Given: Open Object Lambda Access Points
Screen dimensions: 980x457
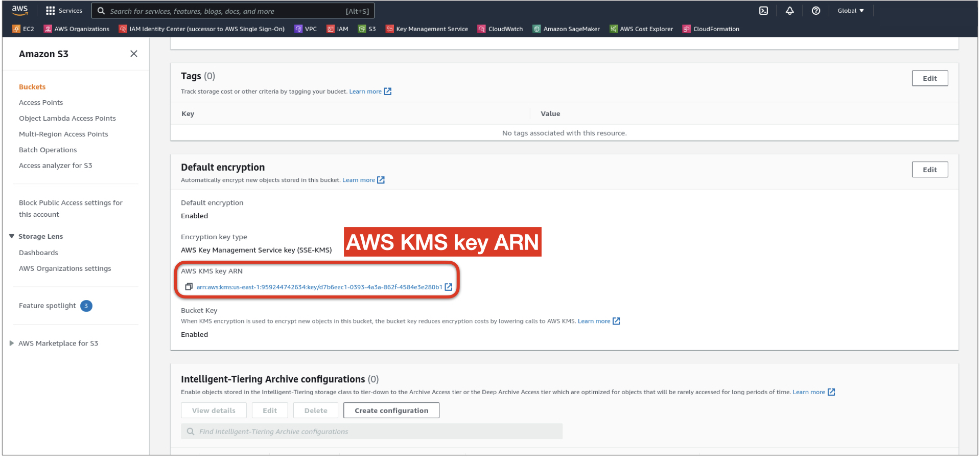Looking at the screenshot, I should coord(67,119).
